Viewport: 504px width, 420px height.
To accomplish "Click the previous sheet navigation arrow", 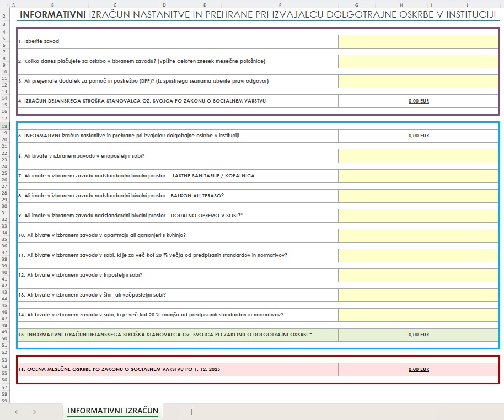I will click(17, 412).
